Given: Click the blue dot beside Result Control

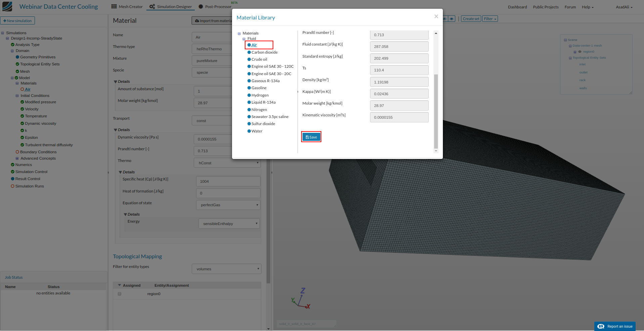Looking at the screenshot, I should [x=12, y=179].
